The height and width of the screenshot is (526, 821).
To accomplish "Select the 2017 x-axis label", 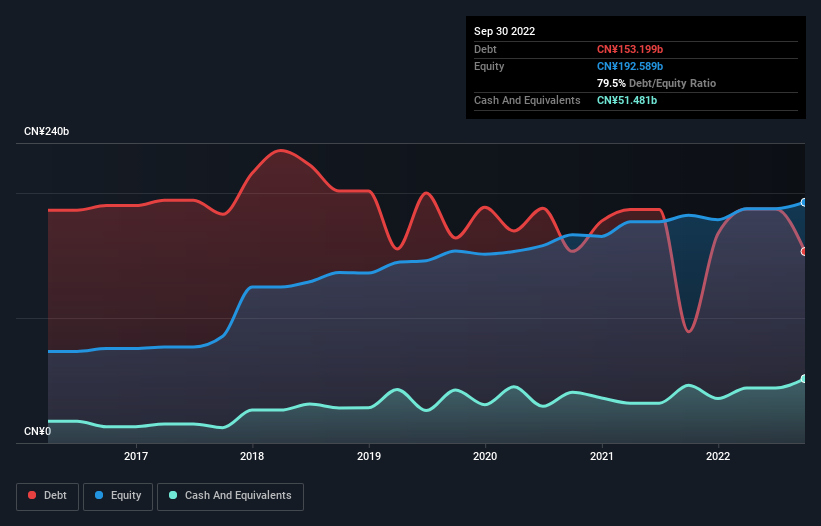I will click(x=136, y=456).
